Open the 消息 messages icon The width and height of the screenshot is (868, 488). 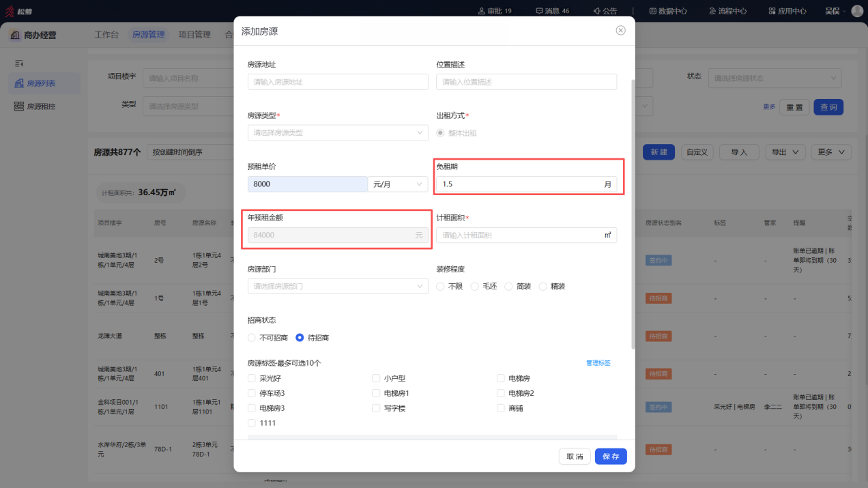(x=539, y=11)
